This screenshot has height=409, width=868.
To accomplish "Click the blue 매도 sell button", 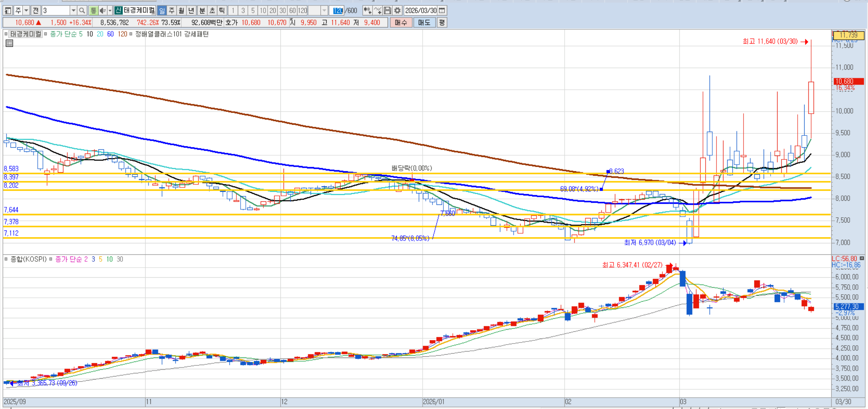I will pos(424,23).
